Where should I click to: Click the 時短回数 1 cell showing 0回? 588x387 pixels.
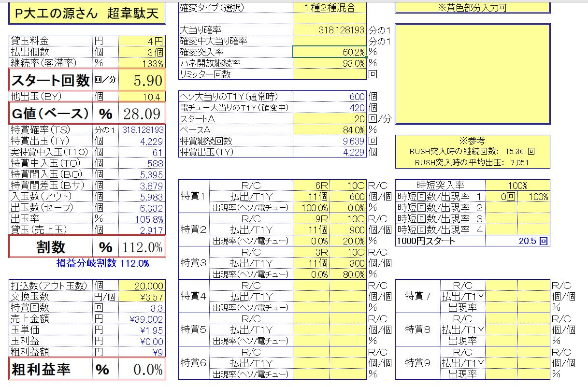click(502, 196)
